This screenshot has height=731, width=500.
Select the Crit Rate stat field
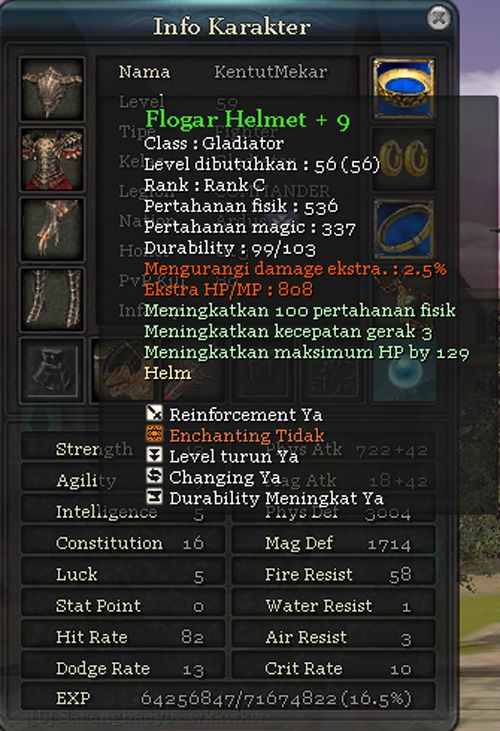(334, 668)
